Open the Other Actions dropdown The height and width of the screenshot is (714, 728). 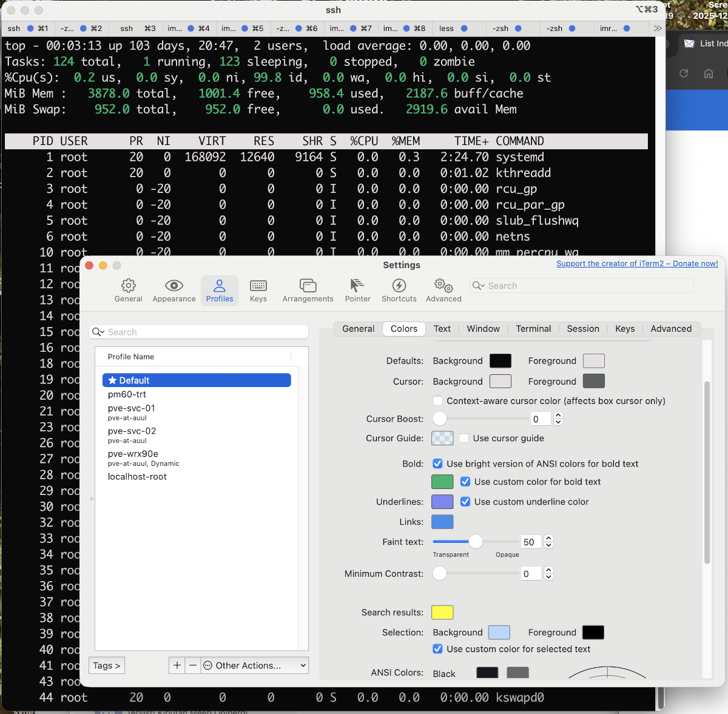(x=254, y=665)
